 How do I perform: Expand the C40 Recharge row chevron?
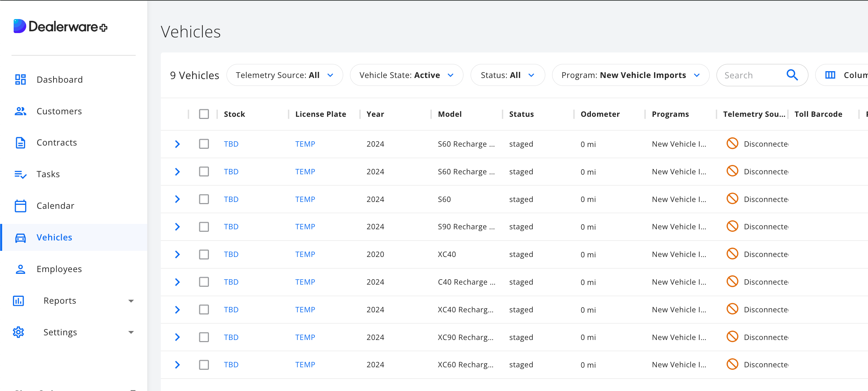pyautogui.click(x=177, y=282)
